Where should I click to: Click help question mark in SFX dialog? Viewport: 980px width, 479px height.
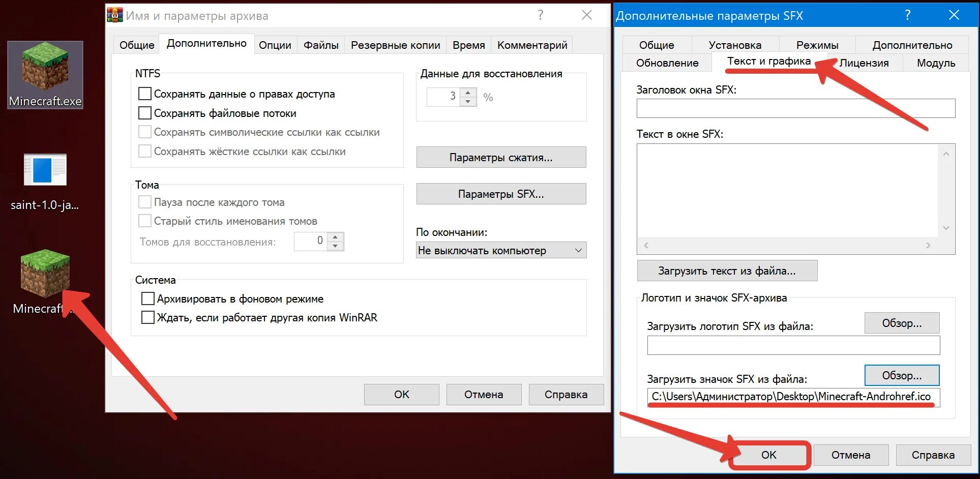click(908, 15)
